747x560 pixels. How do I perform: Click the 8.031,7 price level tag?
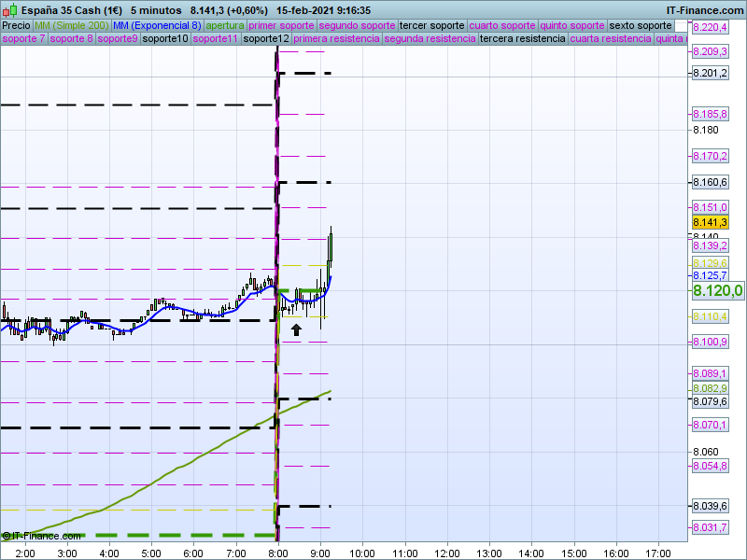coord(710,527)
